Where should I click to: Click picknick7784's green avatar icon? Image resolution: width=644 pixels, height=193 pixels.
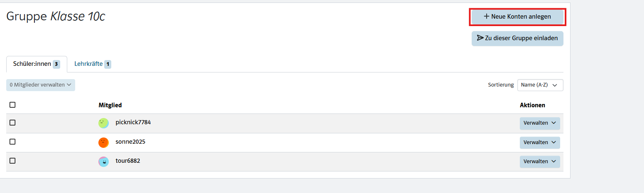[103, 123]
